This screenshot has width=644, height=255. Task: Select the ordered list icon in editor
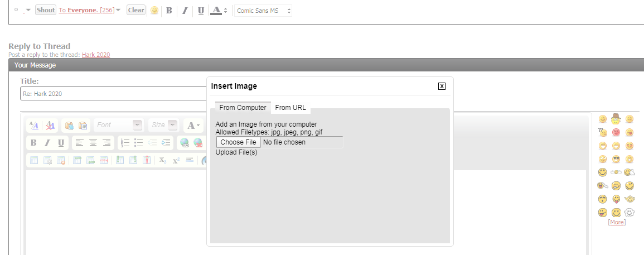click(x=125, y=143)
